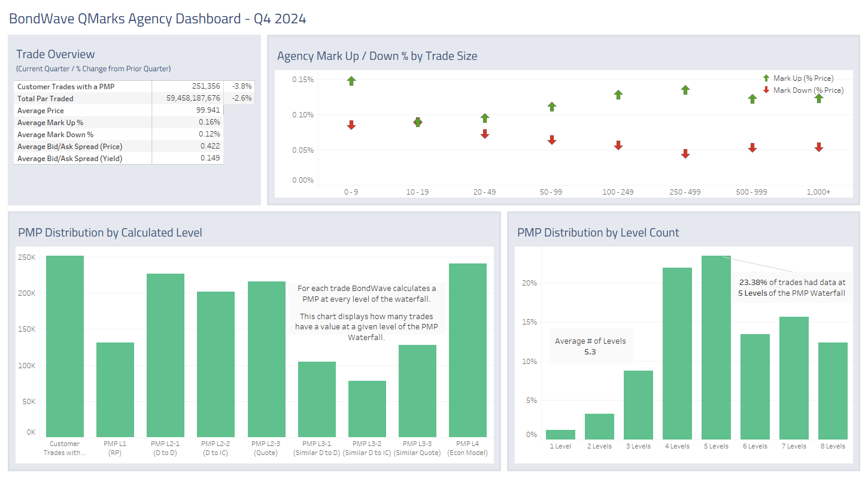
Task: Select the red Mark Down arrow for 20 - 49
Action: click(485, 134)
